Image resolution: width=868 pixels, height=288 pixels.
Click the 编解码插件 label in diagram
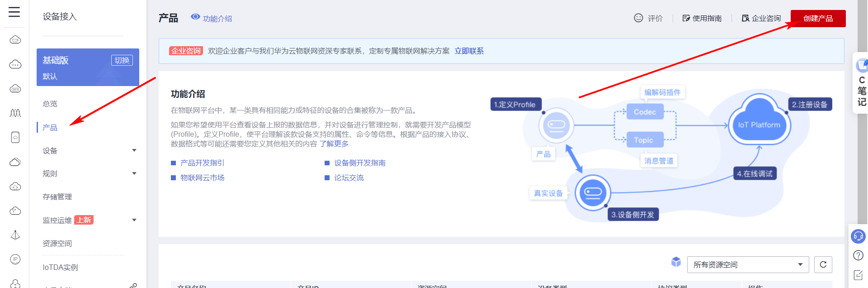pyautogui.click(x=662, y=92)
